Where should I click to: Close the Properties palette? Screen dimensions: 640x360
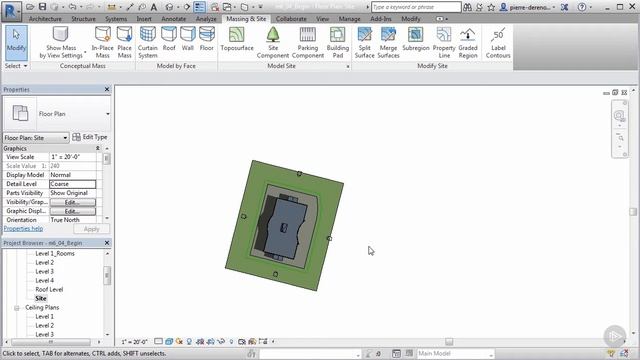coord(107,89)
